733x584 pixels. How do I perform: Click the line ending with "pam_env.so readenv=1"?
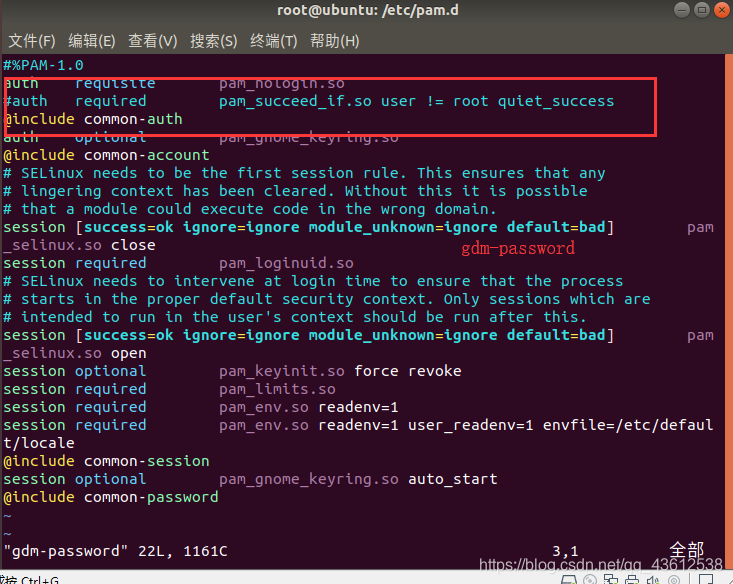[201, 407]
